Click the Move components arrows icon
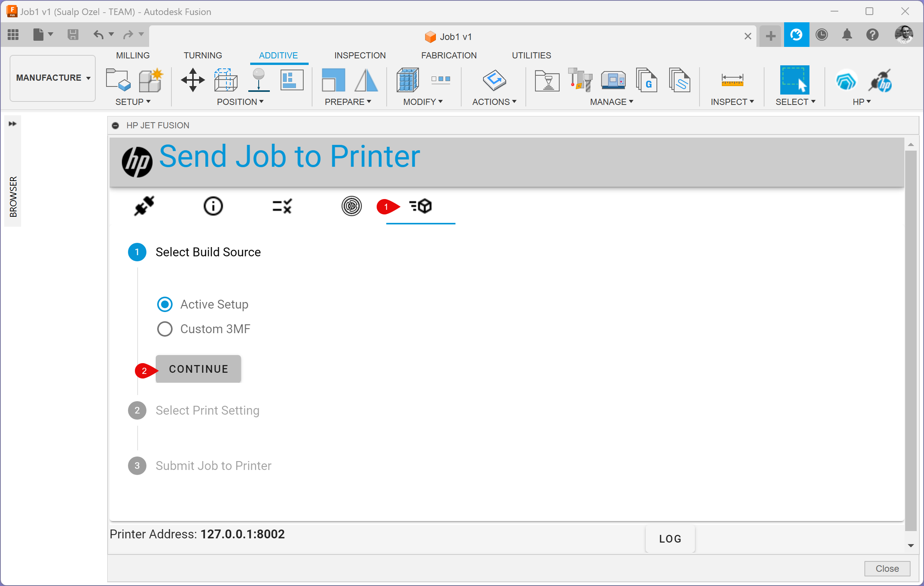The width and height of the screenshot is (924, 586). click(193, 80)
